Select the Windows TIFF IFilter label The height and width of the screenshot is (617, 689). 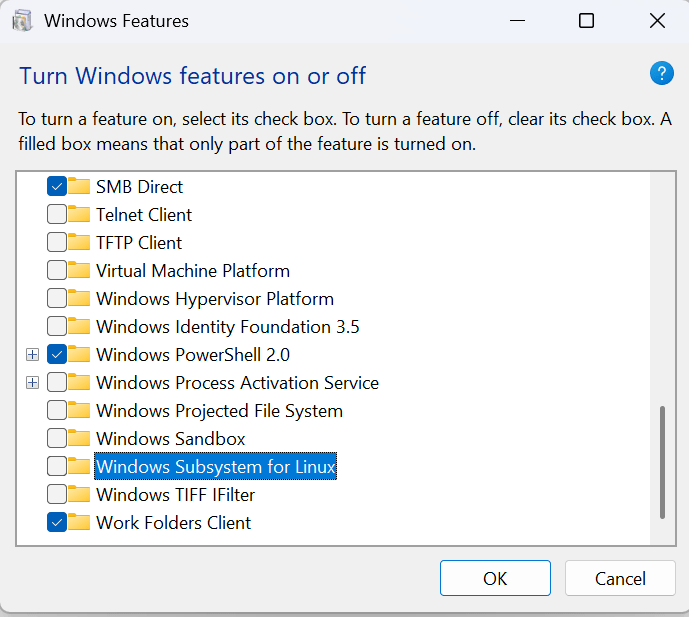(175, 495)
